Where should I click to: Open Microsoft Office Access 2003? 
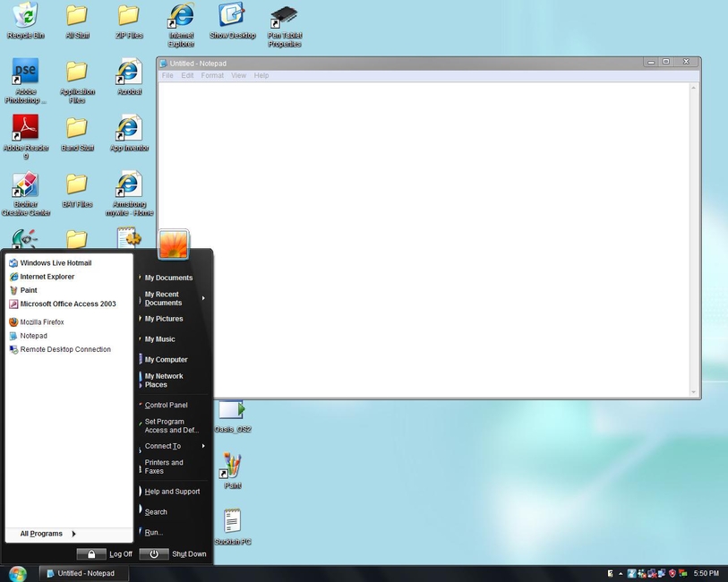coord(69,304)
